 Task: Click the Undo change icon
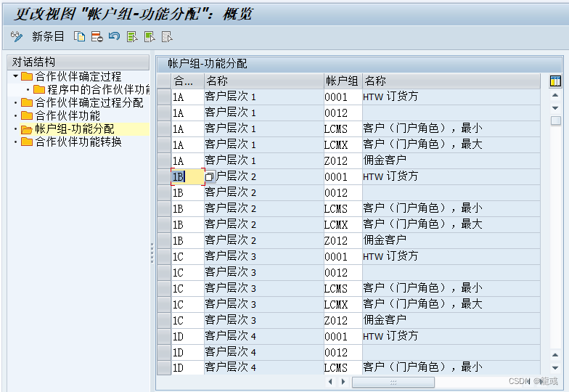coord(115,36)
